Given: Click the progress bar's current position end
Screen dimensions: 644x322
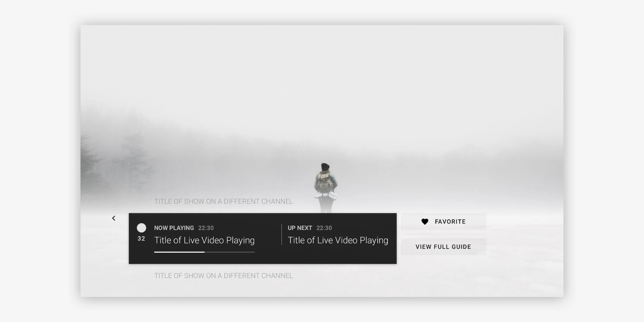Looking at the screenshot, I should pos(204,252).
